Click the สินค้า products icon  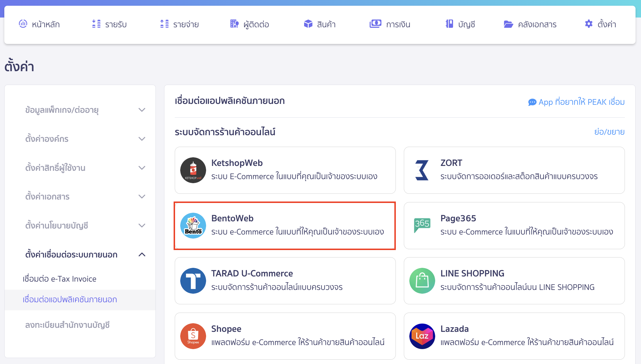tap(308, 24)
